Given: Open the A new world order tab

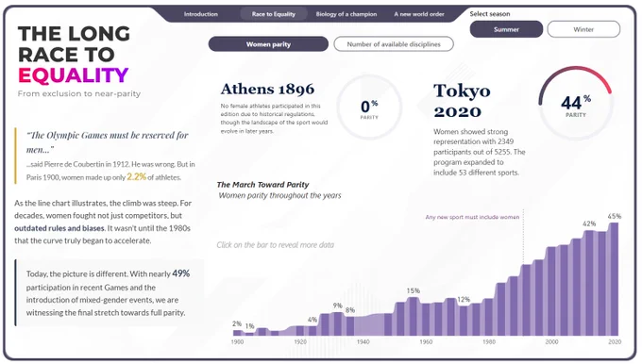Looking at the screenshot, I should click(x=419, y=14).
